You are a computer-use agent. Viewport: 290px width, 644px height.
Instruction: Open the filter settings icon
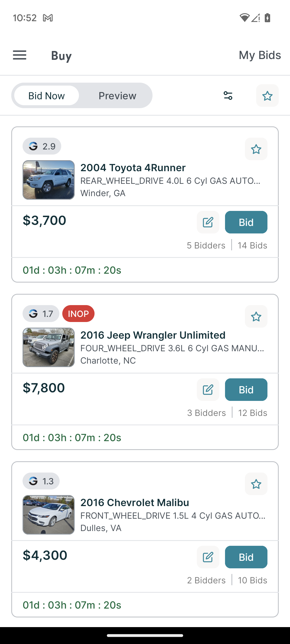click(228, 96)
